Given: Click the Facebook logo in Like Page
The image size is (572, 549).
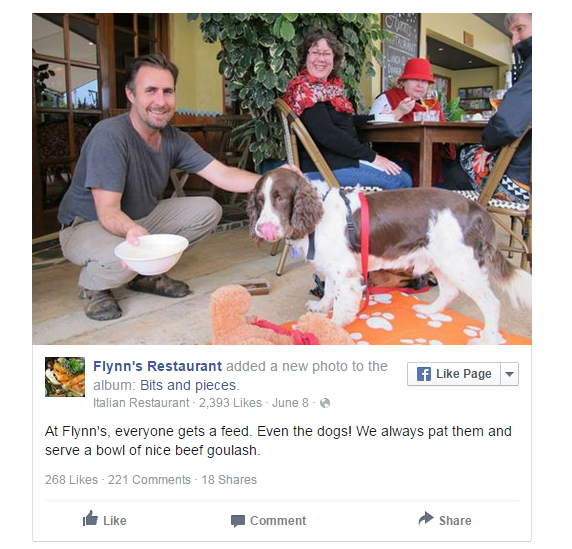Looking at the screenshot, I should [x=424, y=374].
